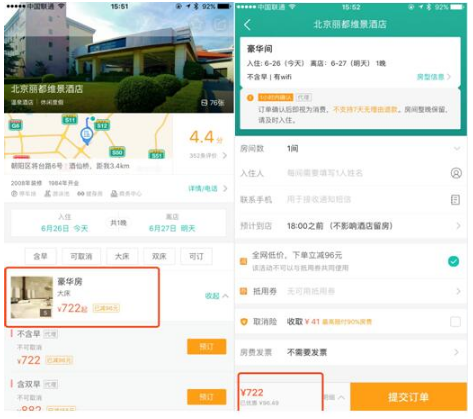Viewport: 473px width, 419px height.
Task: Tap the 提交订单 submit button
Action: (x=408, y=397)
